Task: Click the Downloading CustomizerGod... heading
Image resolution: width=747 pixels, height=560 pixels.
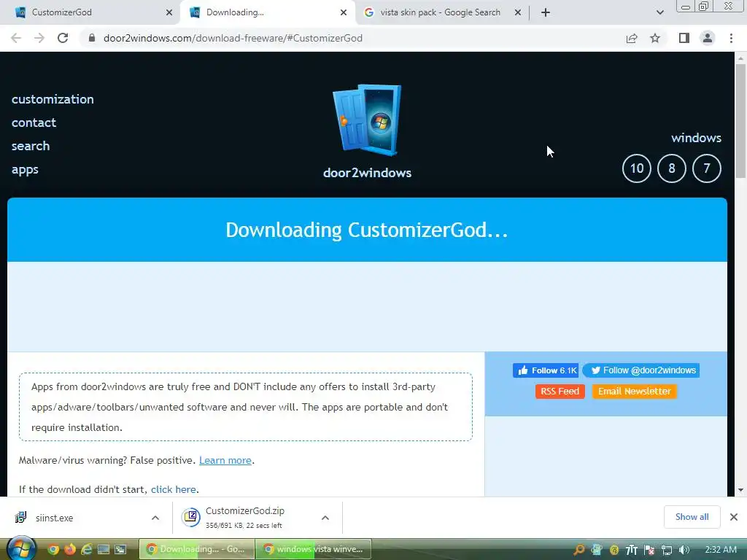Action: pos(367,230)
